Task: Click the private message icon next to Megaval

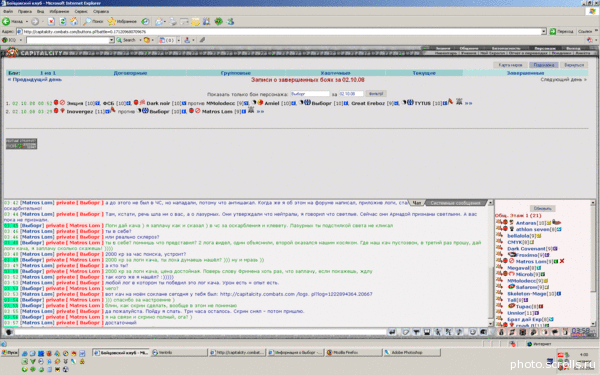Action: pos(499,267)
